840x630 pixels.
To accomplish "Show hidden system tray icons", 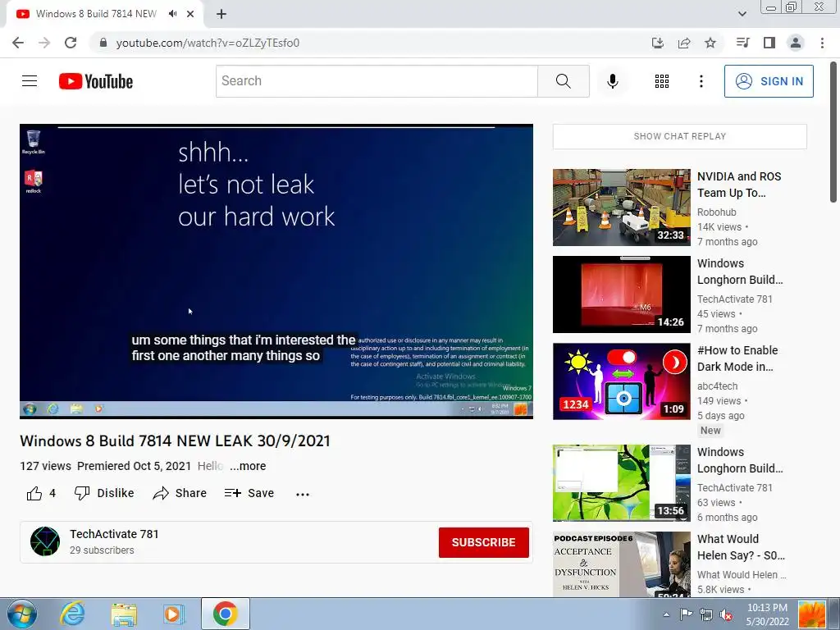I will pos(666,614).
